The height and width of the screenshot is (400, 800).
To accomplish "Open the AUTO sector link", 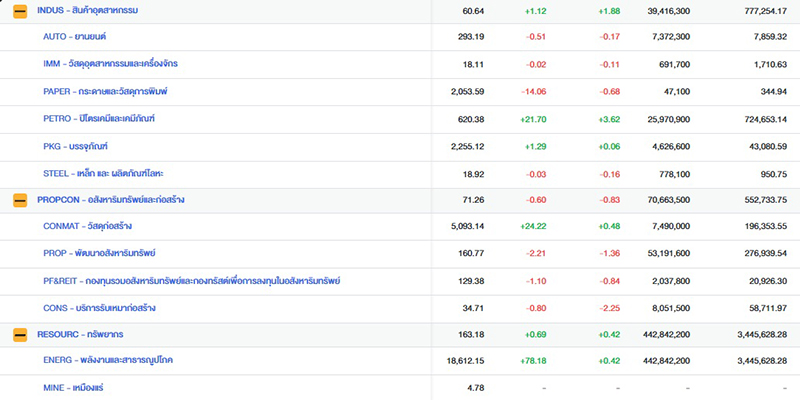I will pyautogui.click(x=75, y=37).
